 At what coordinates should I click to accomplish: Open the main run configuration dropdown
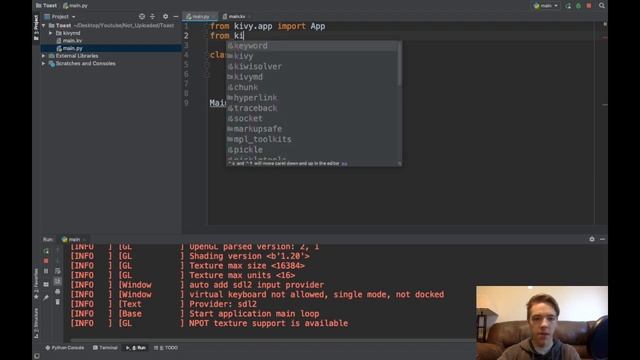(546, 6)
